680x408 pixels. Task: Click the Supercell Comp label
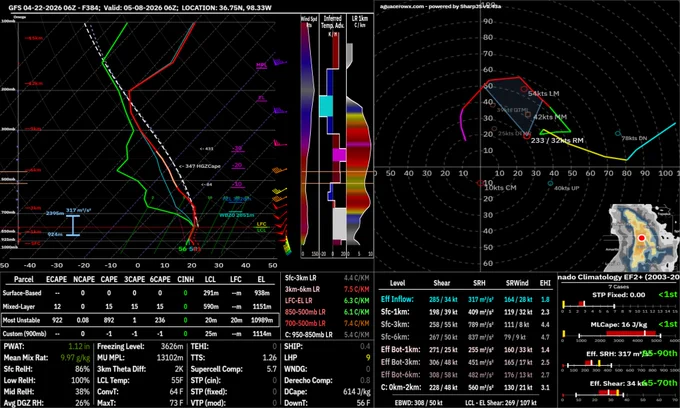pyautogui.click(x=216, y=369)
